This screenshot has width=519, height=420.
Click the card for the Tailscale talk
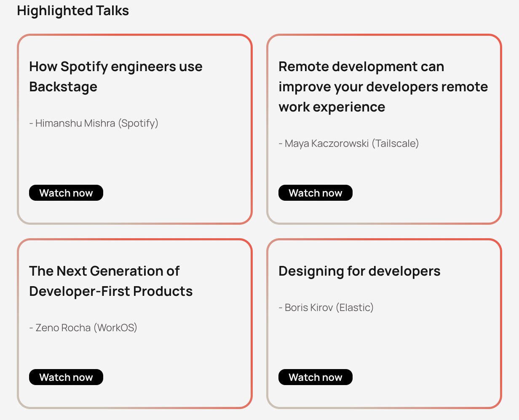point(384,128)
